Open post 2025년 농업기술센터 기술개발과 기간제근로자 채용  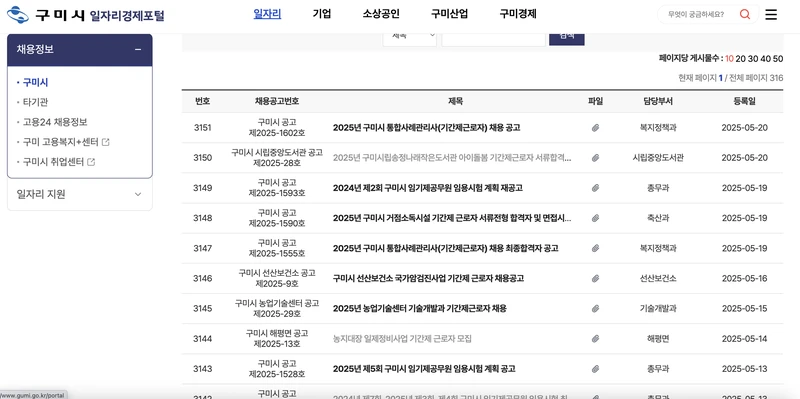420,308
